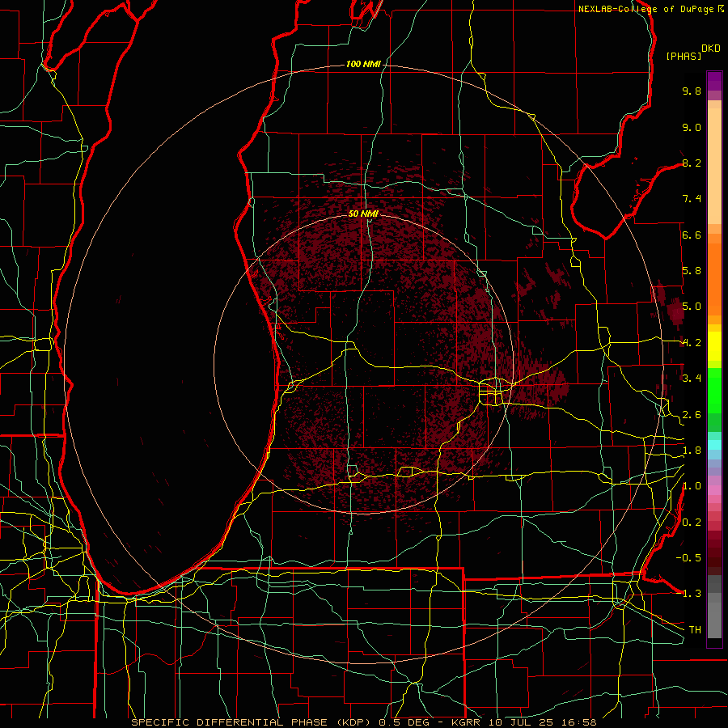Click the 4.2 scale value
728x728 pixels.
click(x=692, y=343)
